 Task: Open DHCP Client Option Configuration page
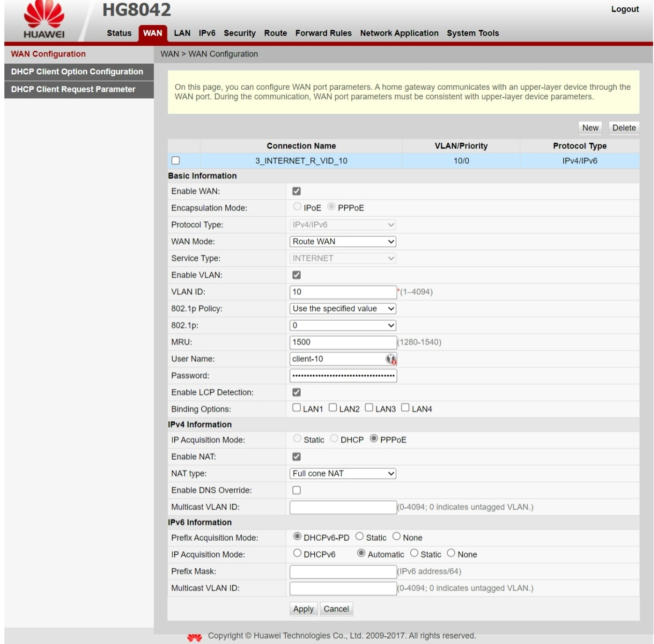(77, 72)
